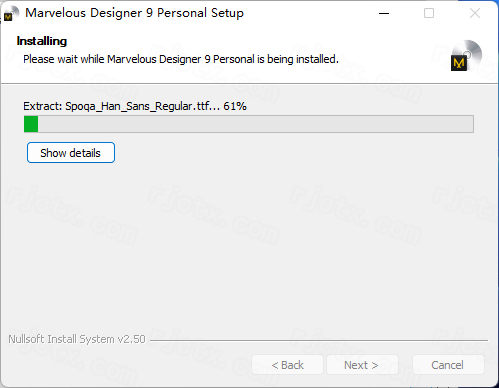This screenshot has height=388, width=499.
Task: Click the Show details button
Action: click(71, 153)
